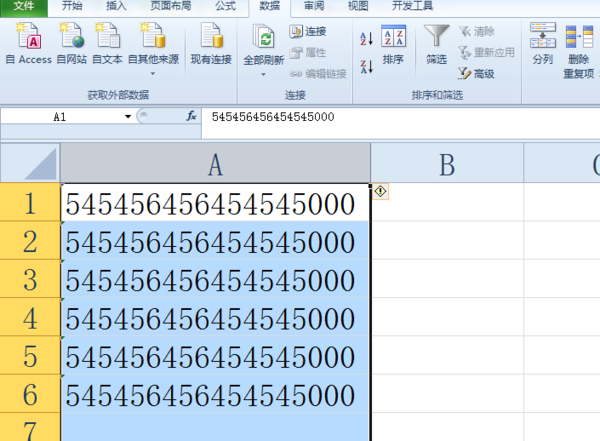Switch to the 公式 formulas tab
This screenshot has width=600, height=441.
(225, 6)
